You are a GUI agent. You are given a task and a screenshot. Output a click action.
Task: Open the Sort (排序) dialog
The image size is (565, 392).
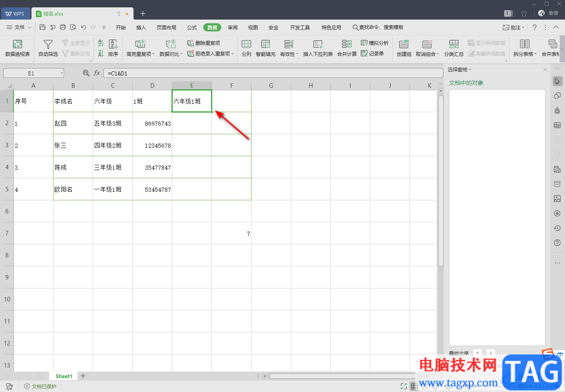point(113,48)
